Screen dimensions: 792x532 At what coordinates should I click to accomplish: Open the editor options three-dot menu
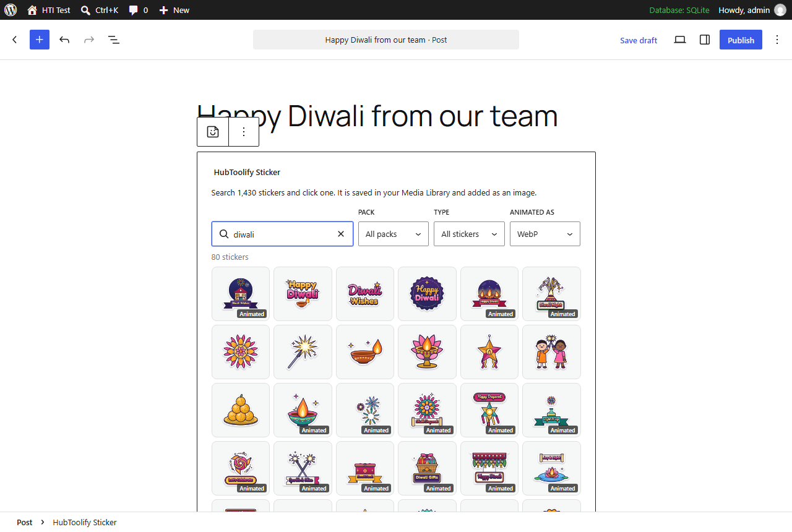777,40
